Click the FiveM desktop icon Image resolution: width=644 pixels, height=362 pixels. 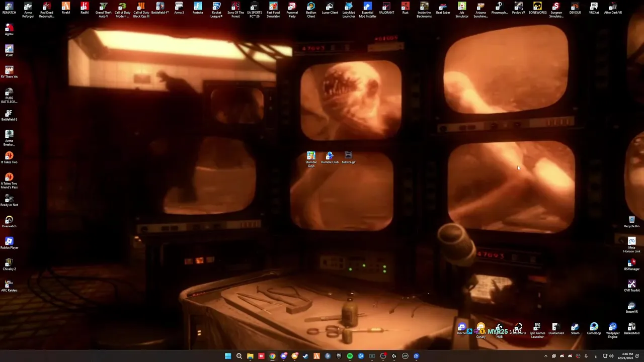click(x=65, y=8)
